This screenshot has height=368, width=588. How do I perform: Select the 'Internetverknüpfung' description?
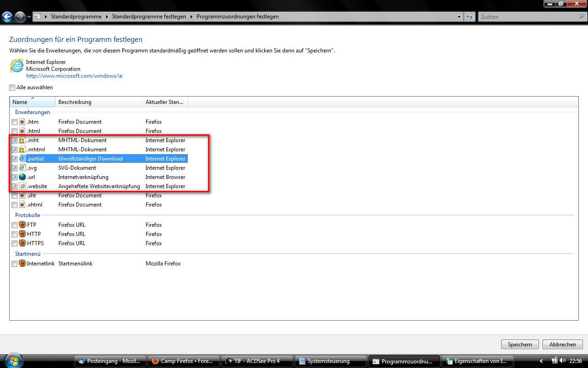coord(83,177)
